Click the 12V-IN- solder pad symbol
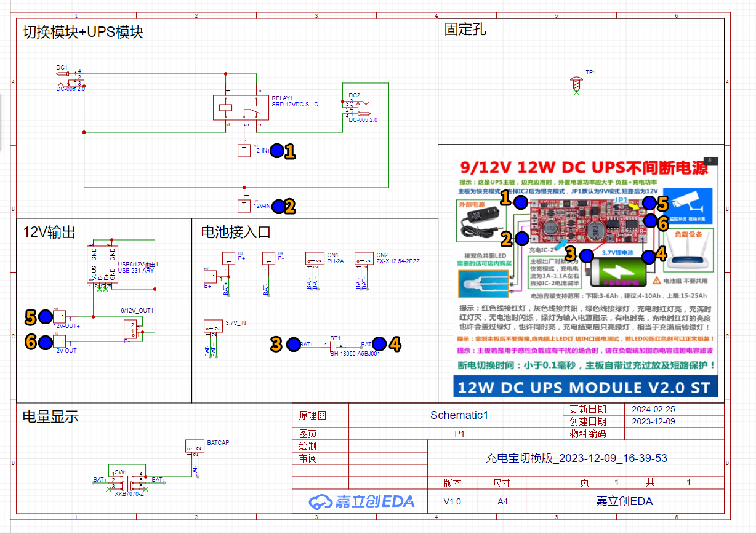 tap(244, 205)
